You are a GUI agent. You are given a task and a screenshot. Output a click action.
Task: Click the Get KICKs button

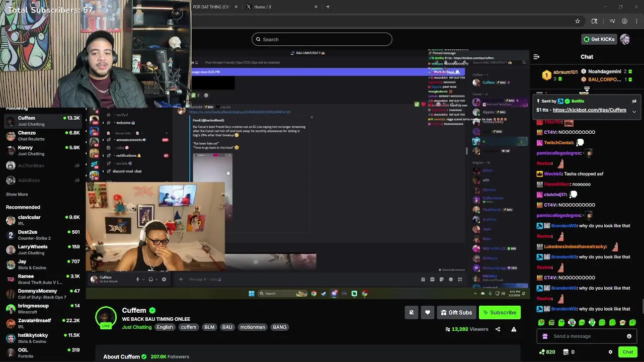pos(599,39)
